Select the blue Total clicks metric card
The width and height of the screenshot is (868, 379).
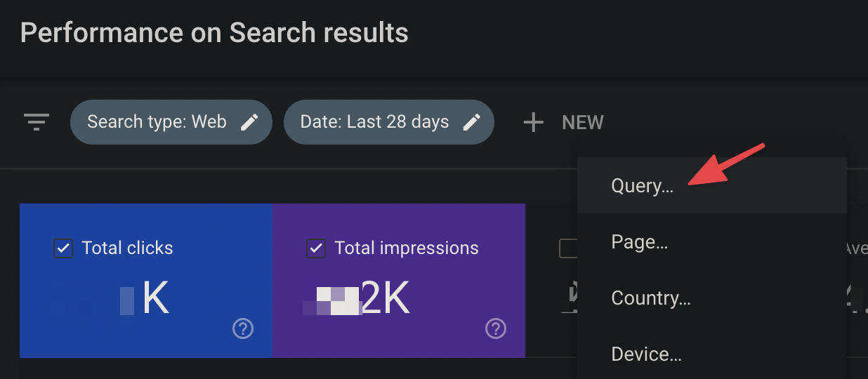tap(146, 281)
